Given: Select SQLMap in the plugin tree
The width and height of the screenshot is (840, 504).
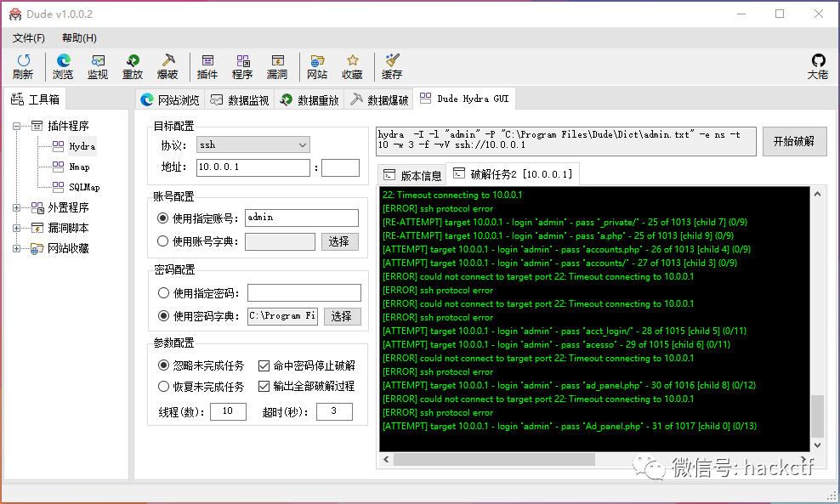Looking at the screenshot, I should [84, 187].
